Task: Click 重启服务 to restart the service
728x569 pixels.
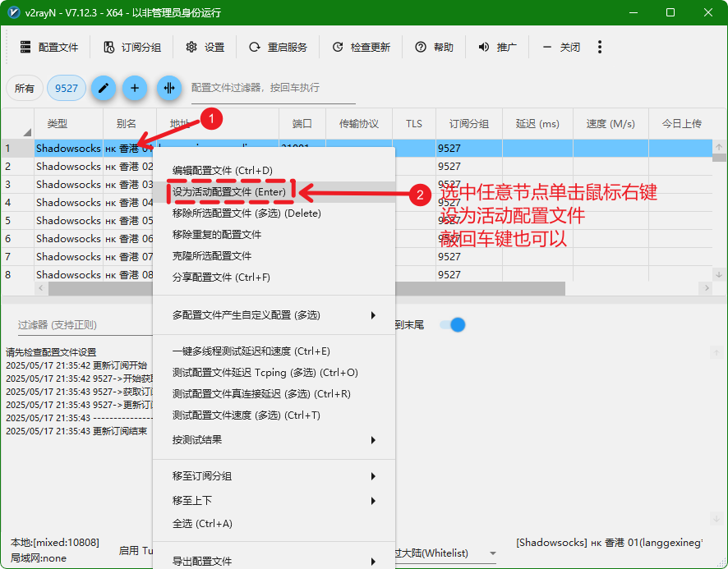Action: pyautogui.click(x=278, y=47)
